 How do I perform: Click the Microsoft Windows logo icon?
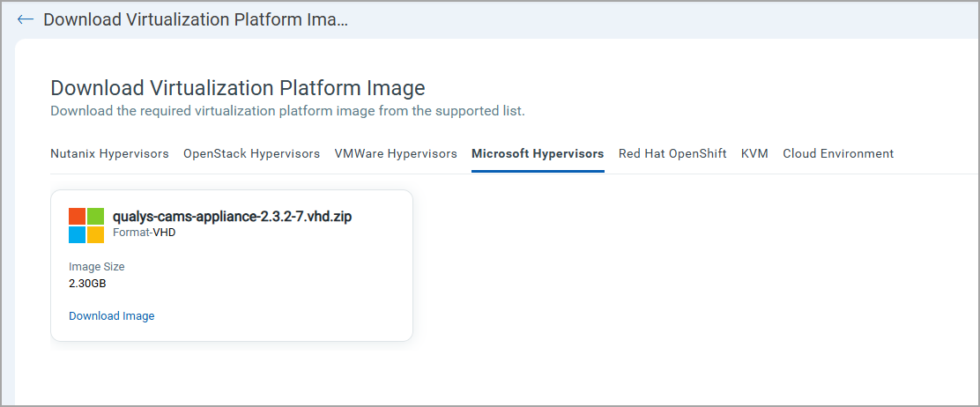86,225
